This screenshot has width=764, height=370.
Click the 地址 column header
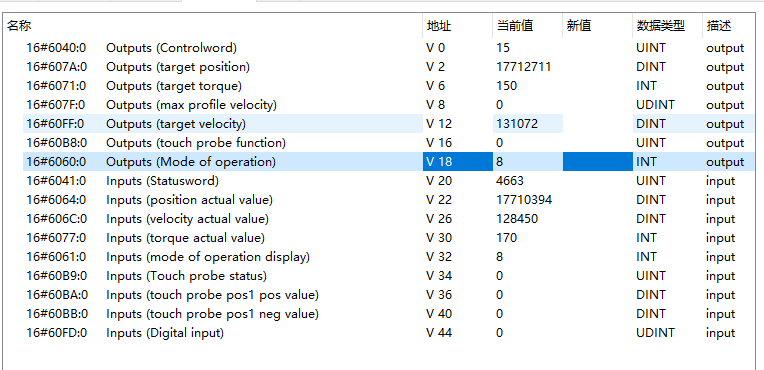pyautogui.click(x=457, y=26)
